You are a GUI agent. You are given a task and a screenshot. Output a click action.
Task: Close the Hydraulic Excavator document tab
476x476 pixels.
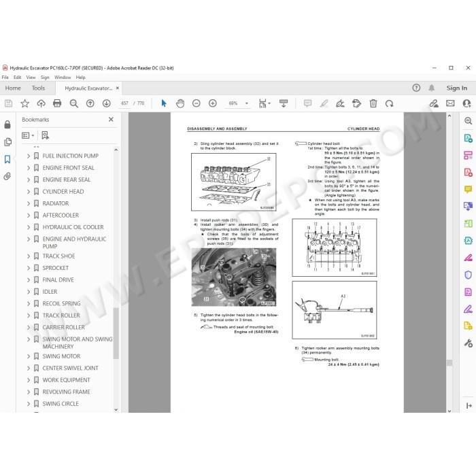pyautogui.click(x=118, y=88)
